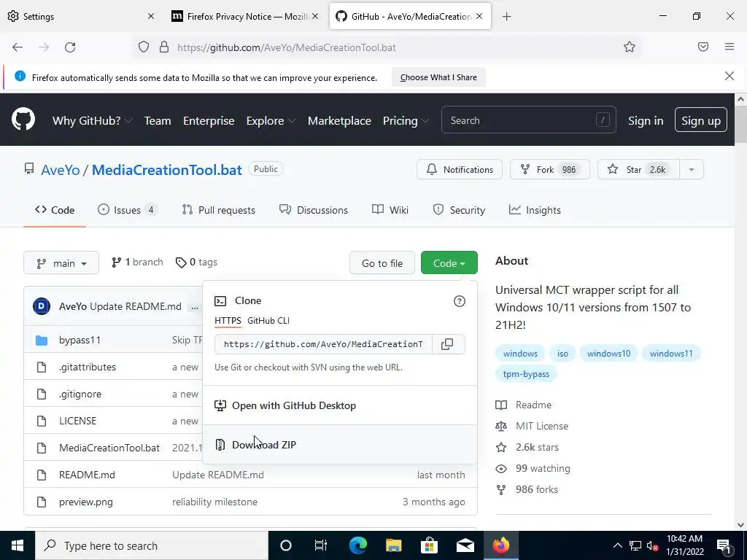Switch to the Settings browser tab
747x560 pixels.
click(x=81, y=16)
